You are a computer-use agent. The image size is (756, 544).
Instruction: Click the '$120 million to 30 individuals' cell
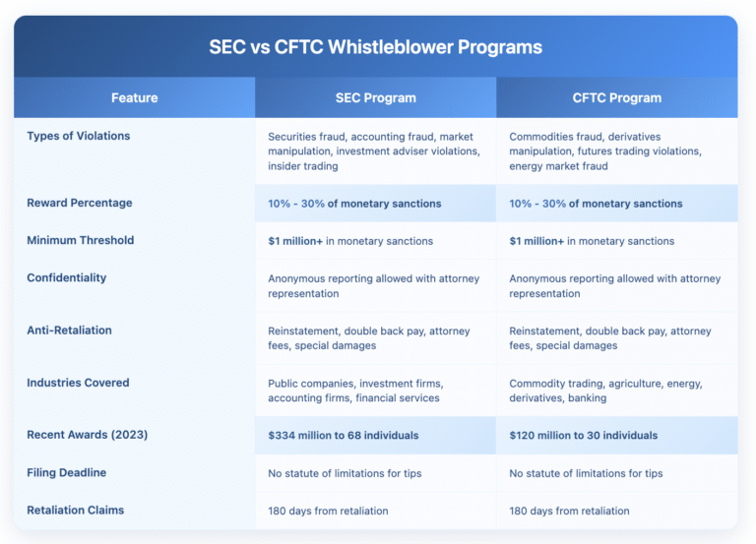click(583, 435)
